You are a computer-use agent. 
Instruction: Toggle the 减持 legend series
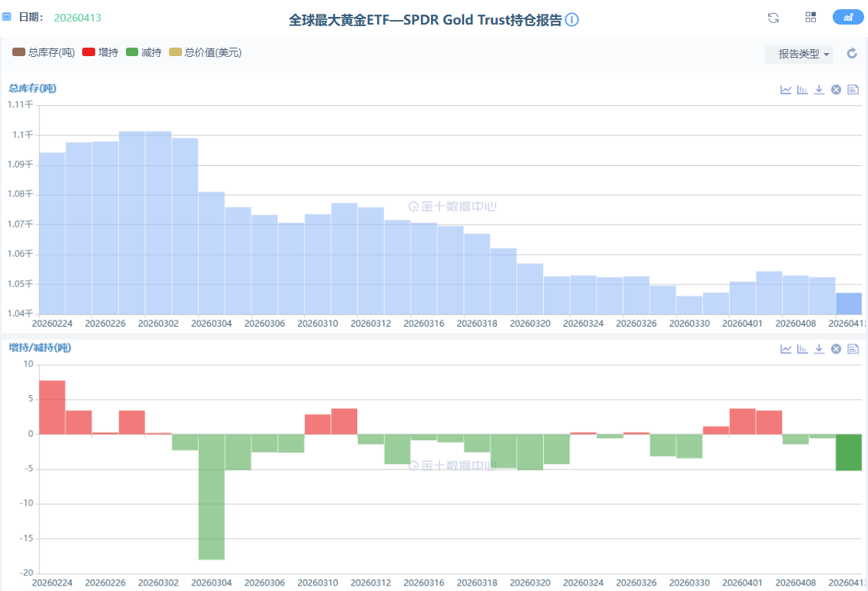[144, 52]
